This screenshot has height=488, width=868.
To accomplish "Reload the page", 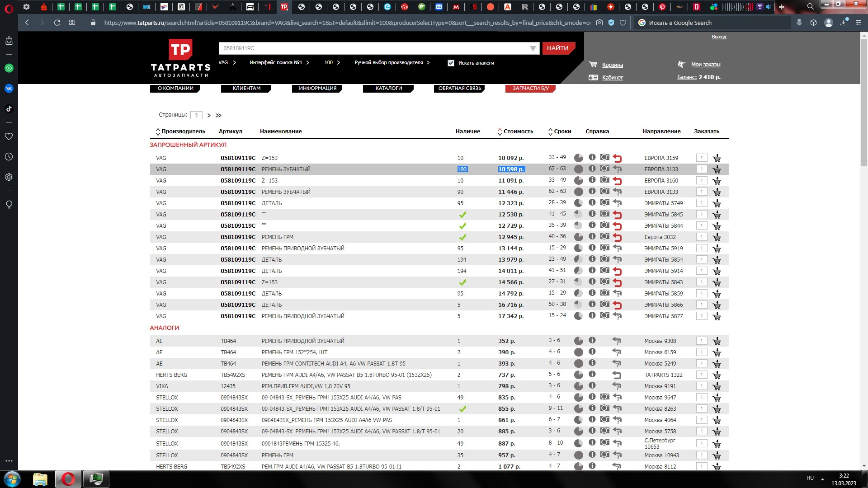I will tap(57, 23).
